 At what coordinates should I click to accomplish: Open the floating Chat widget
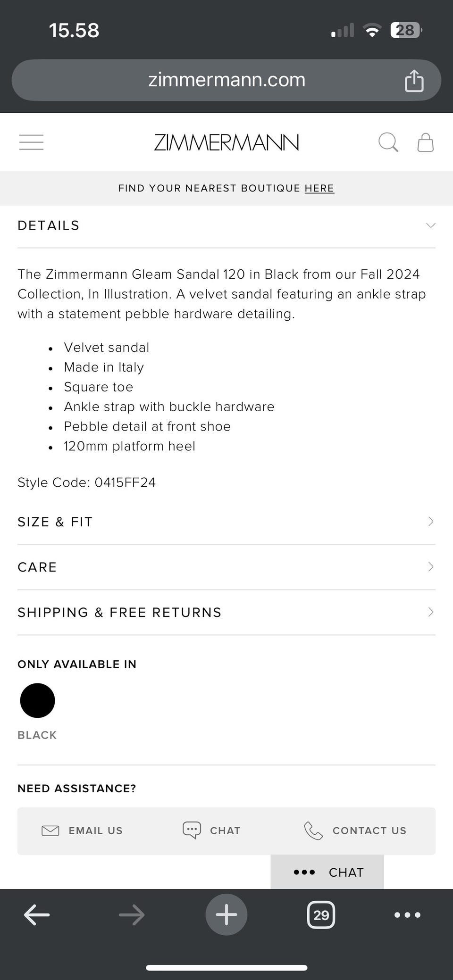(327, 872)
